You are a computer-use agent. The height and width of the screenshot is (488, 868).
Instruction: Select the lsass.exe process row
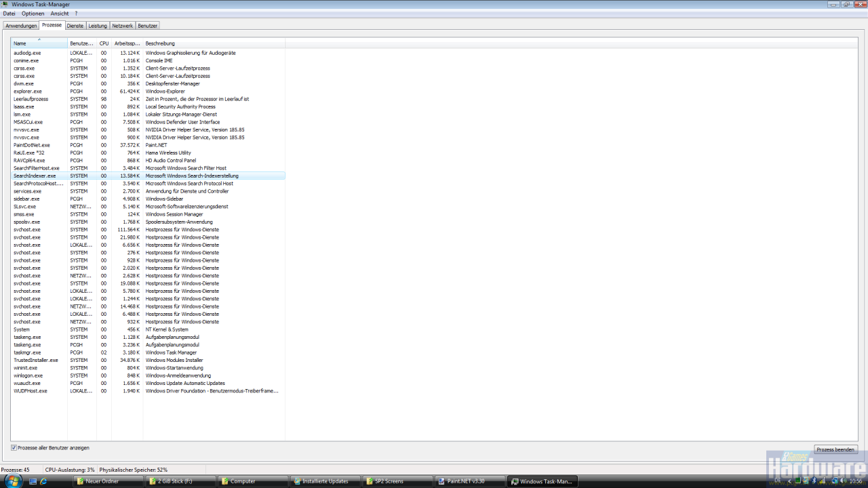(x=148, y=106)
